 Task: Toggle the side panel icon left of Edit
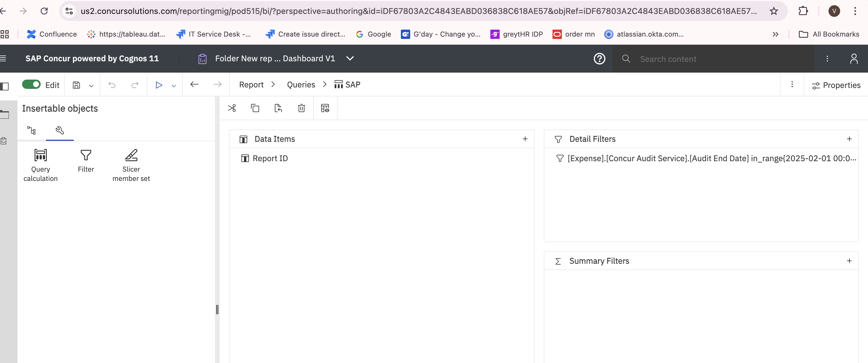pyautogui.click(x=4, y=86)
